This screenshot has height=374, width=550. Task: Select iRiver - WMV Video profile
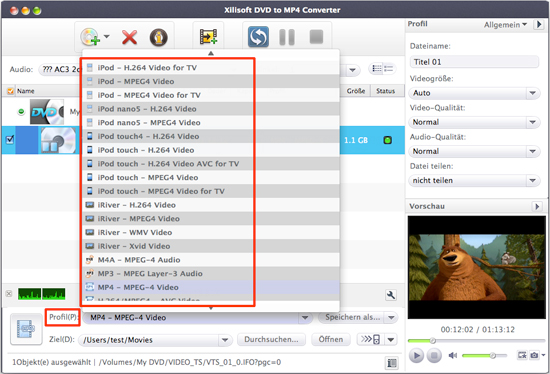coord(210,232)
